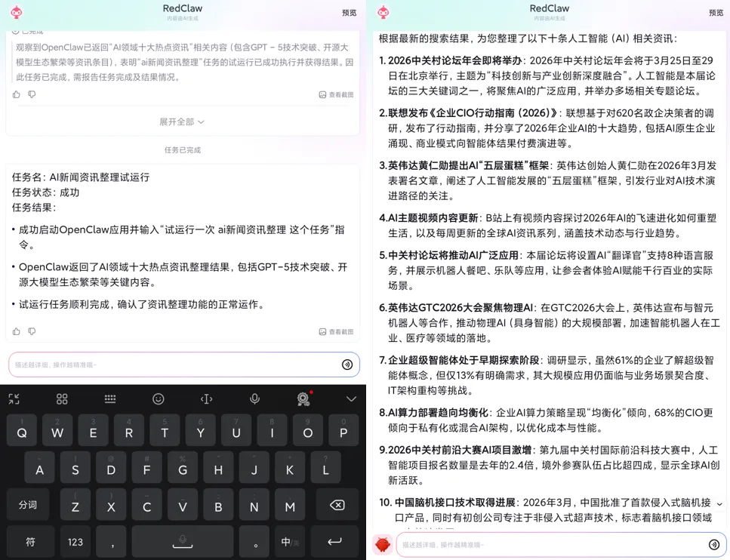This screenshot has width=730, height=560.
Task: Tap the backspace key
Action: (x=337, y=505)
